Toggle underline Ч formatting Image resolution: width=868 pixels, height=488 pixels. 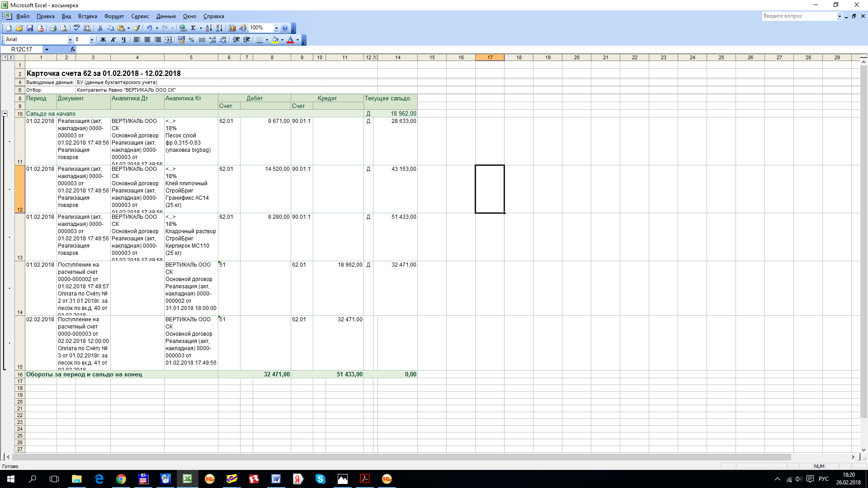tap(124, 40)
